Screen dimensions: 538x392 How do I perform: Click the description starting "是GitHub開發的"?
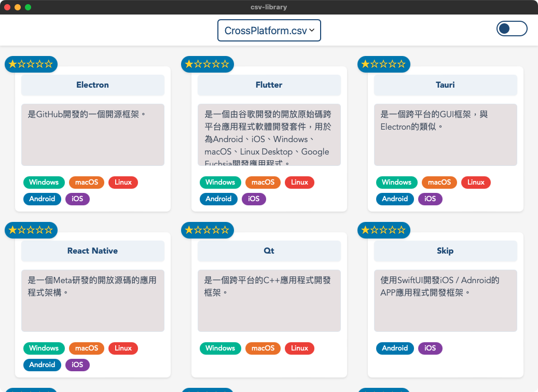pyautogui.click(x=93, y=135)
